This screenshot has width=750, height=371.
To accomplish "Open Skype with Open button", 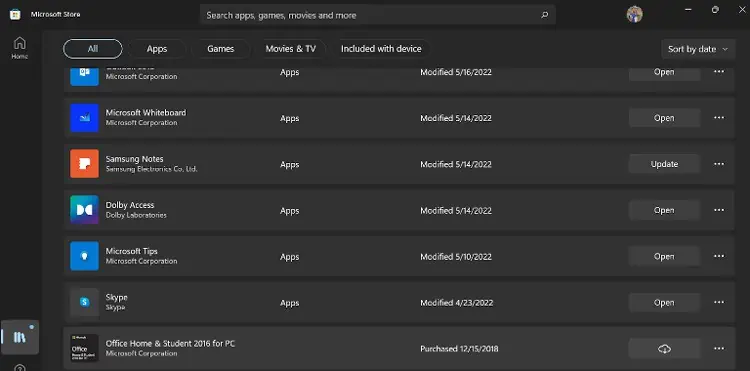I will pyautogui.click(x=664, y=303).
